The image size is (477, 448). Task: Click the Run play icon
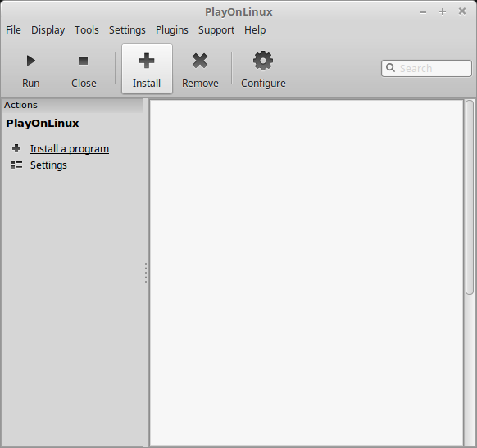30,61
